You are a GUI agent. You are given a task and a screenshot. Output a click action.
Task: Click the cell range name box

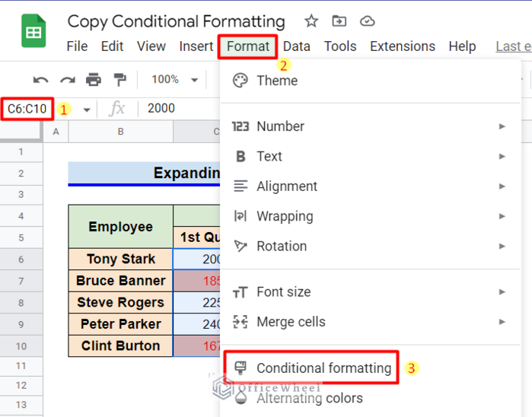[x=27, y=109]
